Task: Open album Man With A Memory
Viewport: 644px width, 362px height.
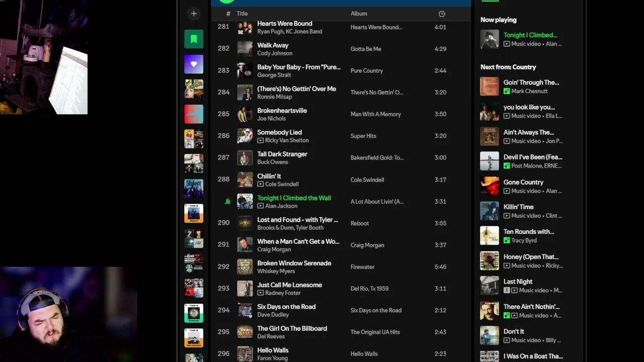Action: (376, 114)
